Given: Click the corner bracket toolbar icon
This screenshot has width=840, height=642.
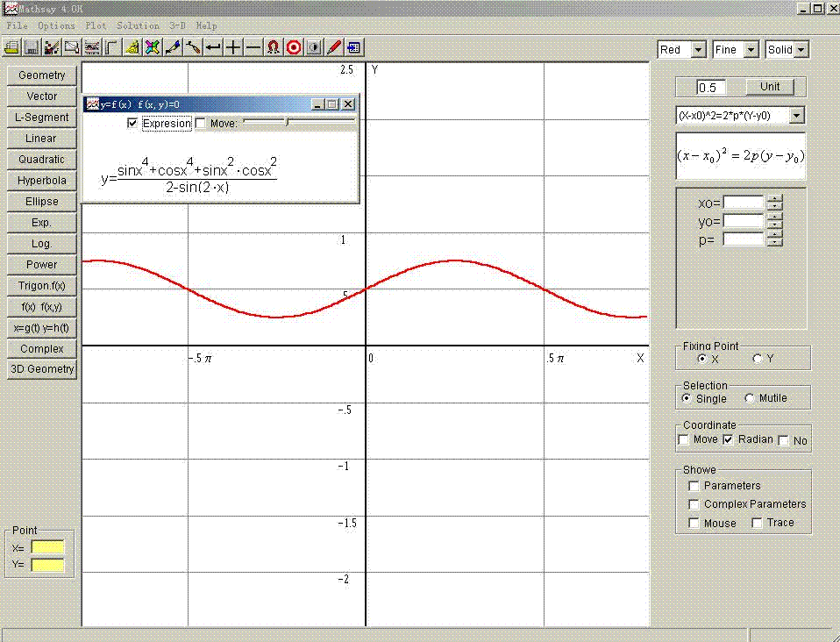Looking at the screenshot, I should [112, 47].
